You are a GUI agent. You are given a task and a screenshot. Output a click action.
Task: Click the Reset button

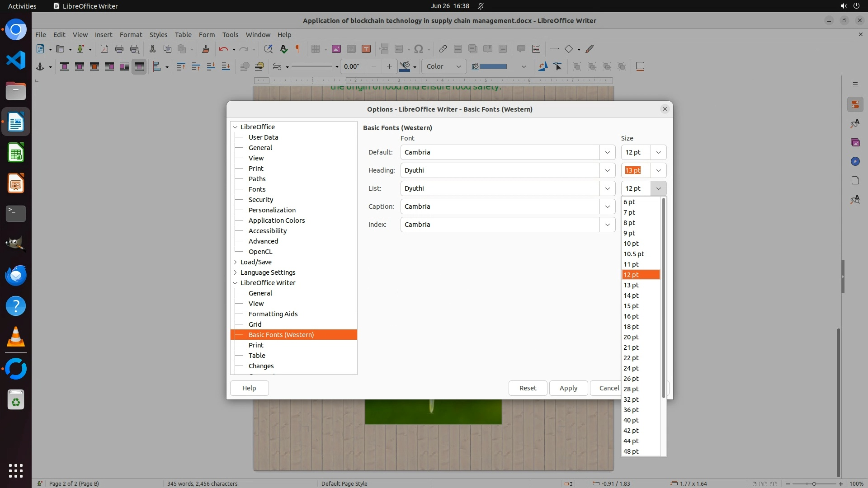pyautogui.click(x=528, y=388)
